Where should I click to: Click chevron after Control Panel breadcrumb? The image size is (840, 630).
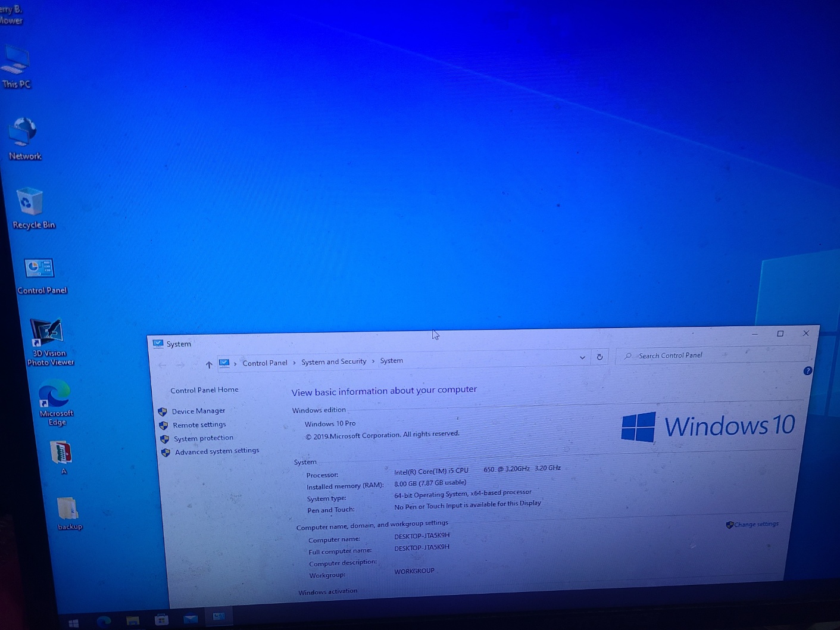click(x=294, y=363)
